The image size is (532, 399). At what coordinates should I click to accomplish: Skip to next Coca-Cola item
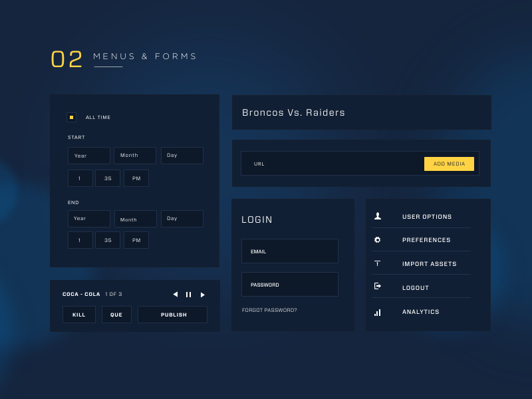coord(203,295)
